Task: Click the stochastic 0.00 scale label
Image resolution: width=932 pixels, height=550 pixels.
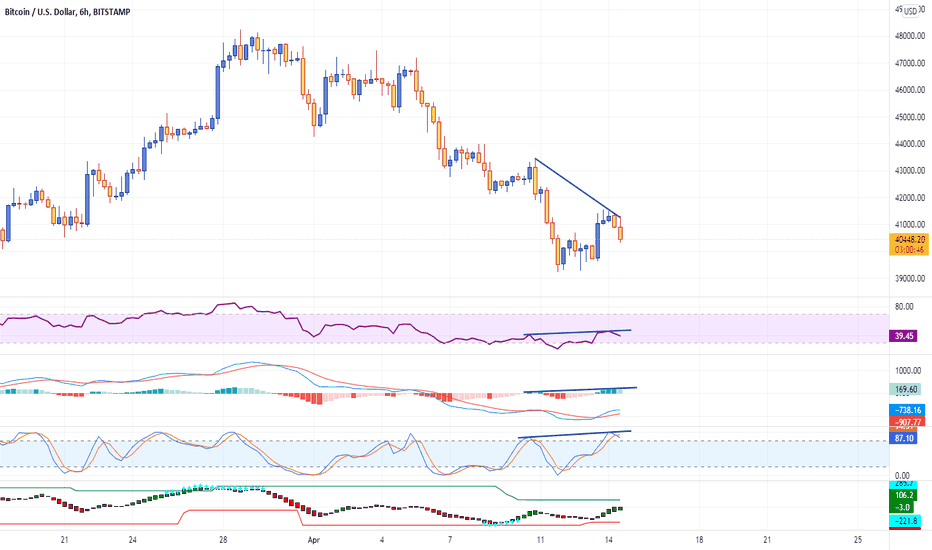Action: (902, 475)
